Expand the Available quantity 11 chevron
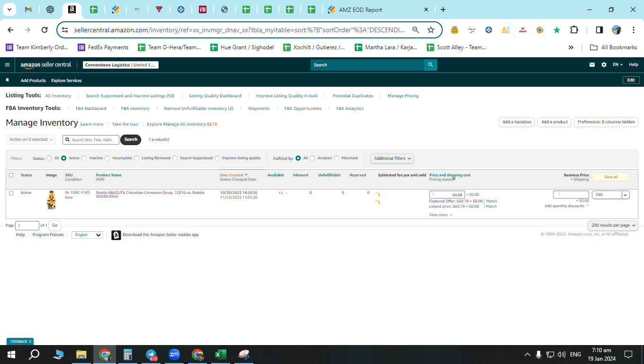The image size is (644, 364). click(286, 193)
